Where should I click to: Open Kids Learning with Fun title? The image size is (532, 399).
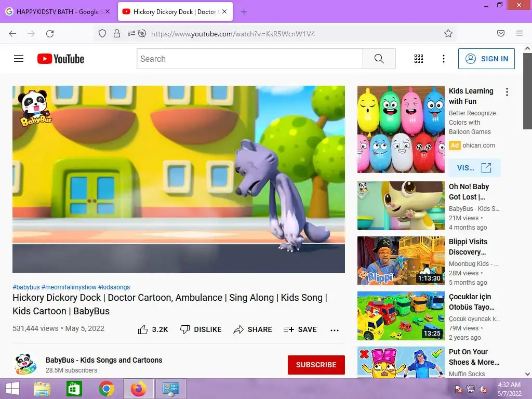[x=471, y=96]
